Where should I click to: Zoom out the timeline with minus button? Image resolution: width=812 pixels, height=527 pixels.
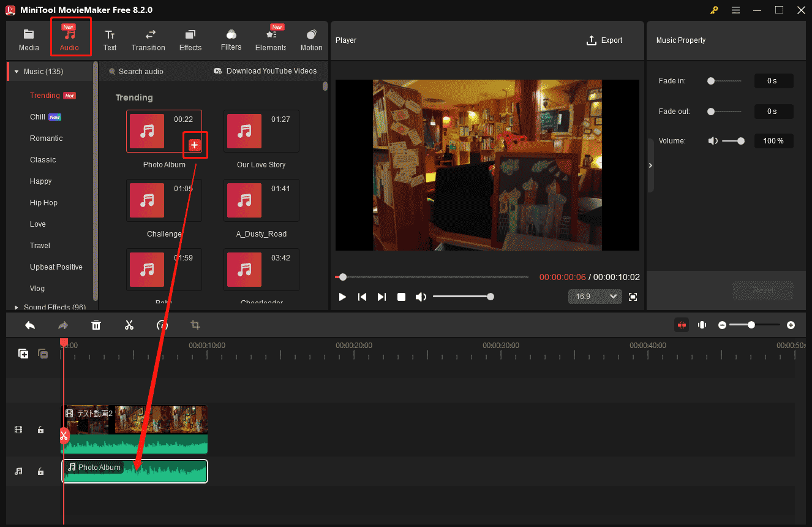point(723,325)
